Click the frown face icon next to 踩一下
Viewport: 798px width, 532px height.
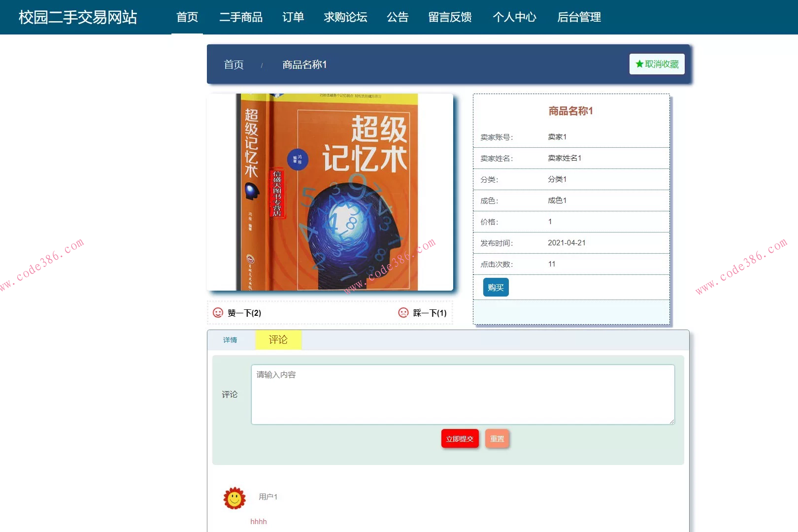402,313
